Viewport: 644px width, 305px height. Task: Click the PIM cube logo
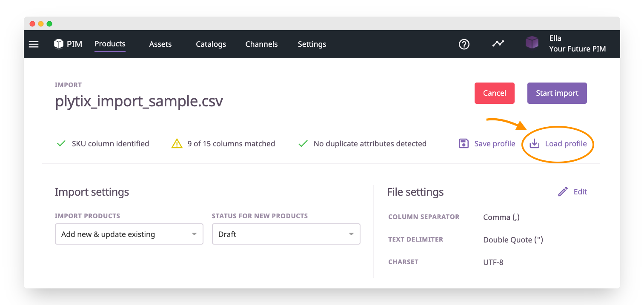pos(59,44)
